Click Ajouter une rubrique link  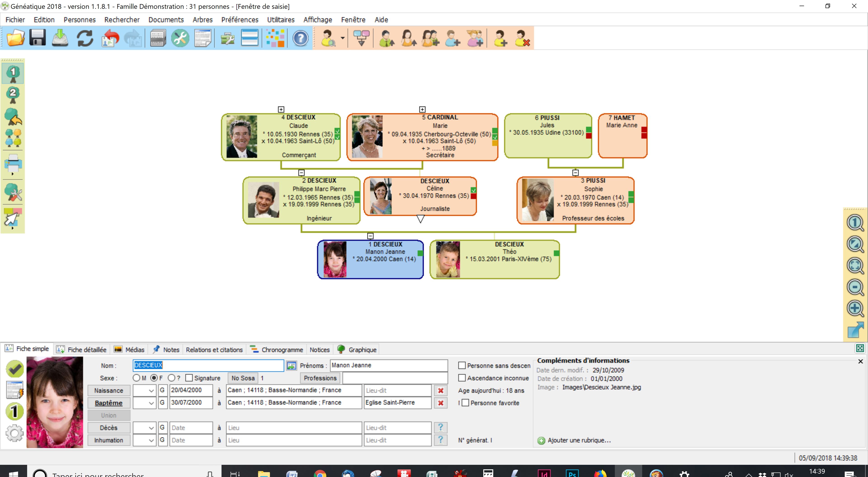point(579,440)
